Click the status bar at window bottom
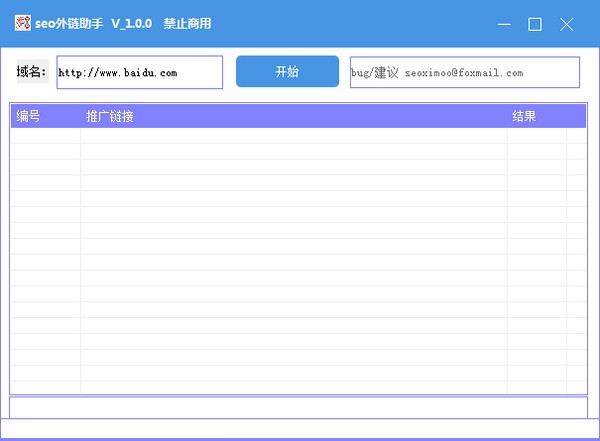The height and width of the screenshot is (441, 600). [x=298, y=430]
